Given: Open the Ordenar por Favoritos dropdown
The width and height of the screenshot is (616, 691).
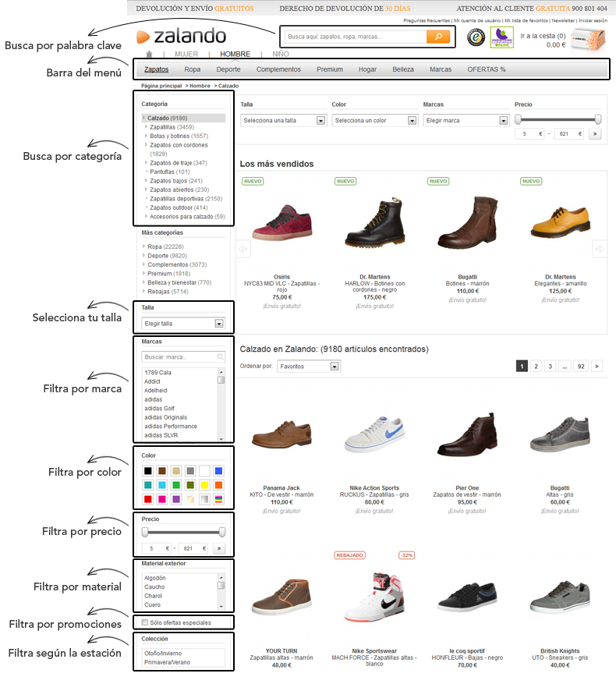Looking at the screenshot, I should pyautogui.click(x=309, y=367).
